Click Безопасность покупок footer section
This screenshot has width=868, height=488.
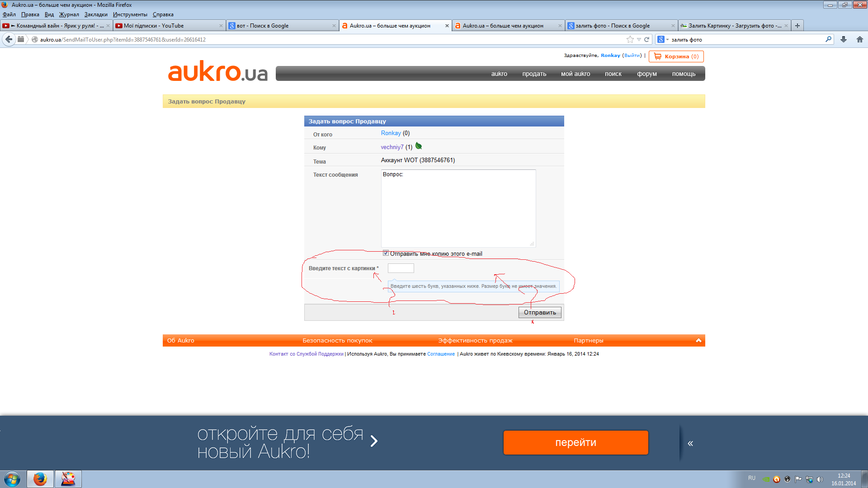pyautogui.click(x=337, y=341)
